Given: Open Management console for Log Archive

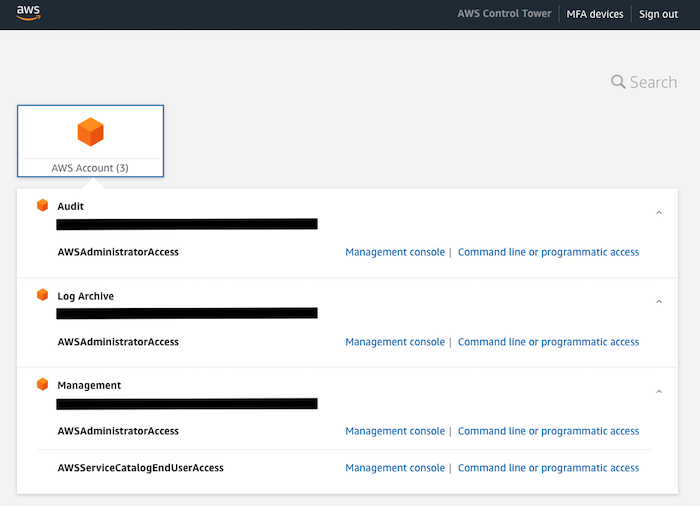Looking at the screenshot, I should pos(395,342).
